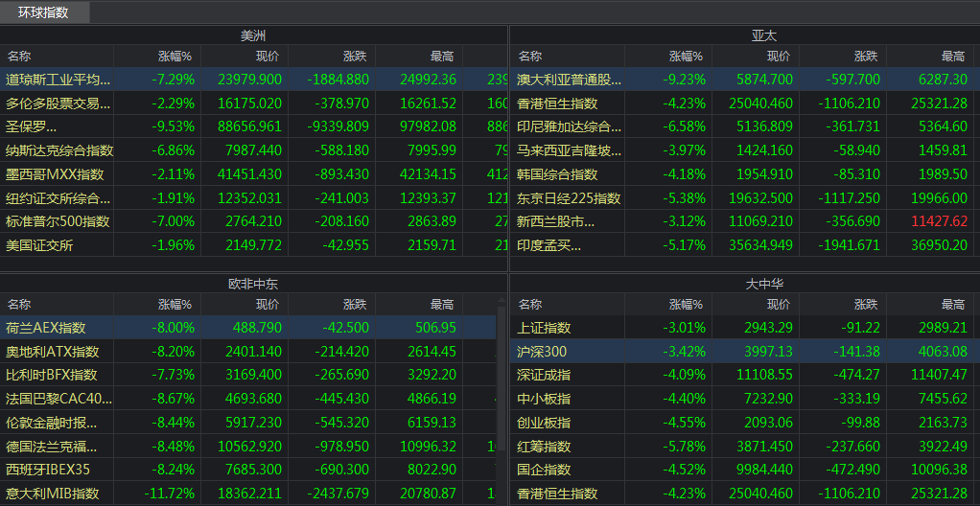Sort 美洲 panel by 涨幅% column header

(175, 57)
